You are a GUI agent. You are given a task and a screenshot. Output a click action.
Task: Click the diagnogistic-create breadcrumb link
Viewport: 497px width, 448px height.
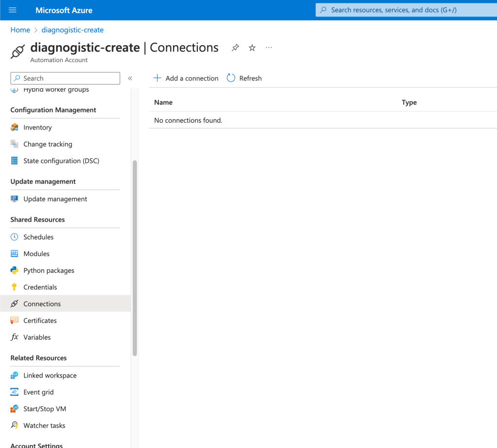pos(72,30)
